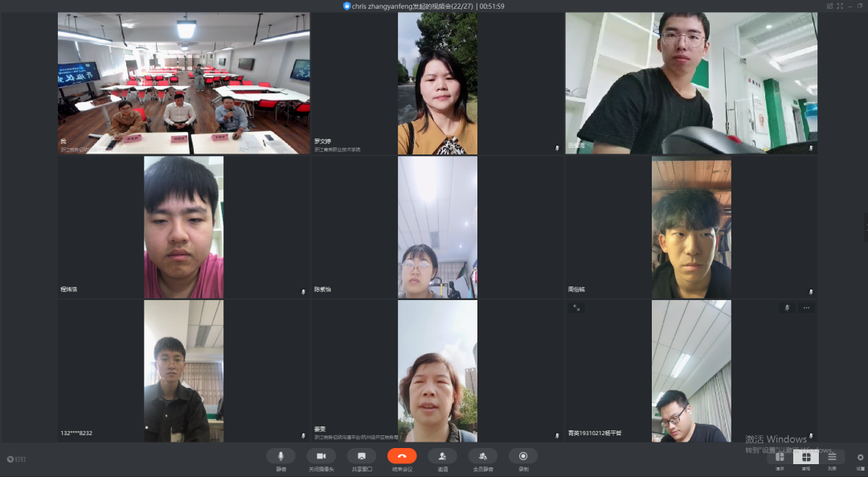Open the three-dots more menu on the bottom-right tile
The height and width of the screenshot is (477, 868).
click(x=806, y=307)
